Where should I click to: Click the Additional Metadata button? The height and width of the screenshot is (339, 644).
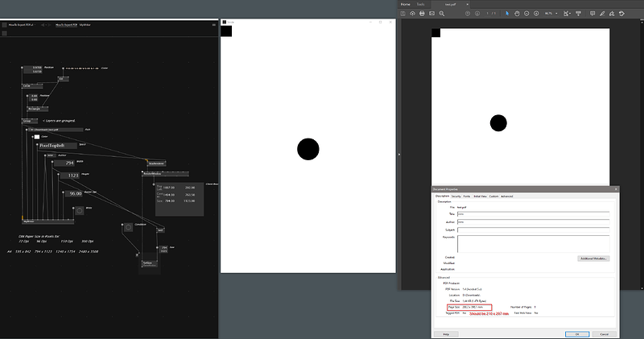(x=593, y=258)
